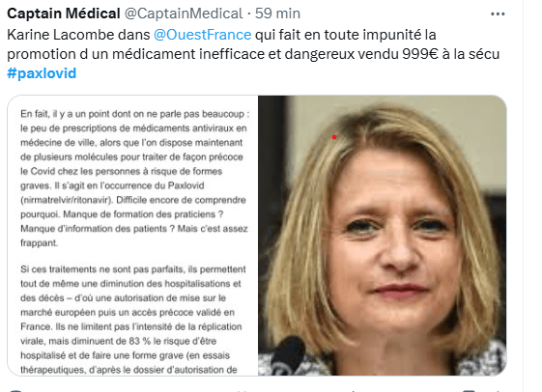Click the share icon at bottom right
542x392 pixels.
point(470,390)
